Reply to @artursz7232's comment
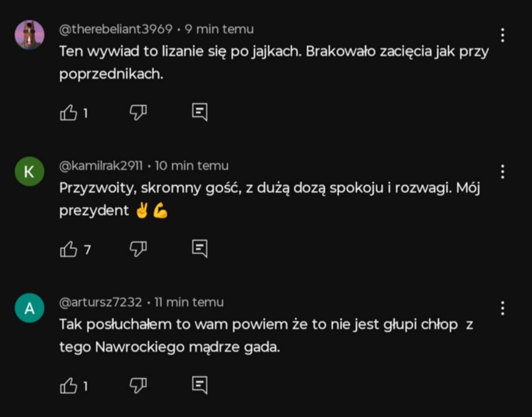This screenshot has width=532, height=417. (x=199, y=386)
